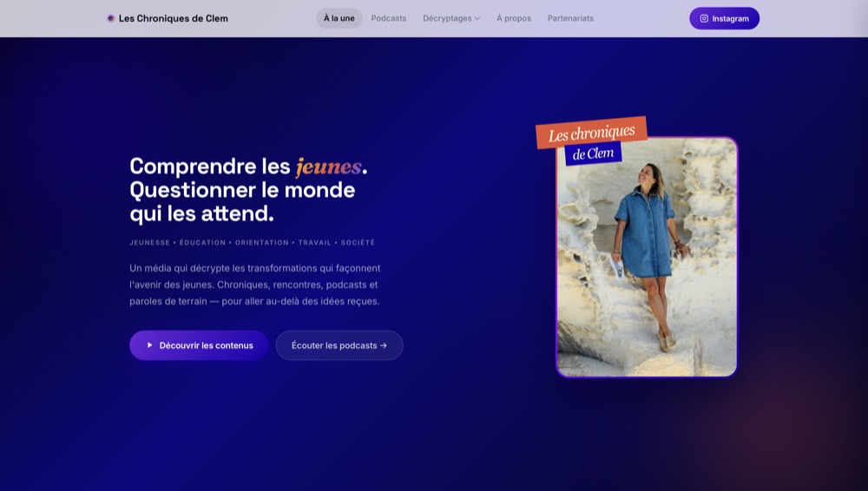Viewport: 868px width, 491px height.
Task: Click the arrow icon after Écouter les podcasts
Action: click(x=384, y=345)
